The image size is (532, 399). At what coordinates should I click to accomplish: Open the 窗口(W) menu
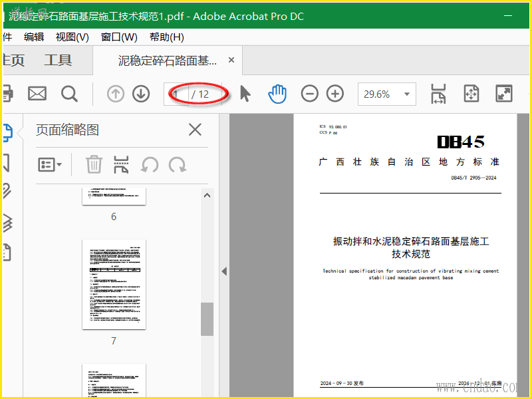119,37
